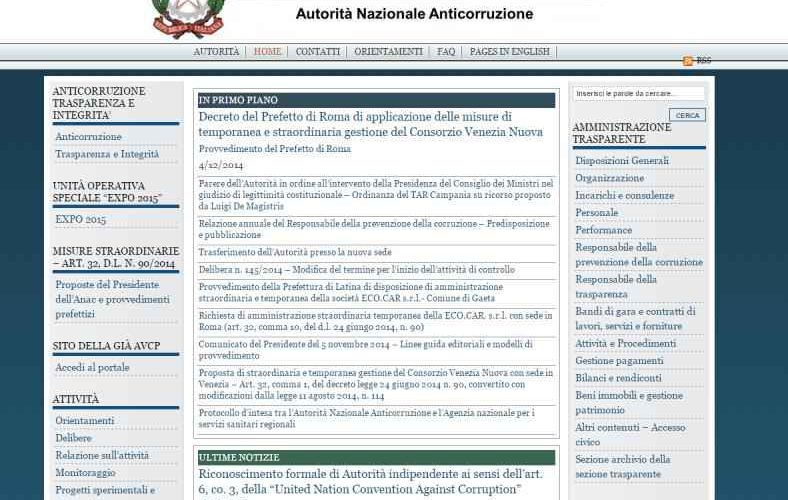Open Protocollo d'intesa news item
The image size is (788, 500).
click(366, 418)
